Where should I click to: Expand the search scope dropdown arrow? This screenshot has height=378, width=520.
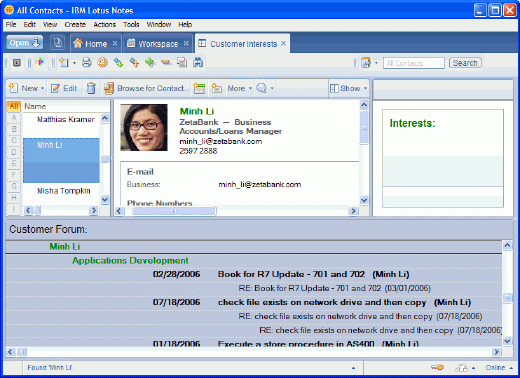pos(376,63)
